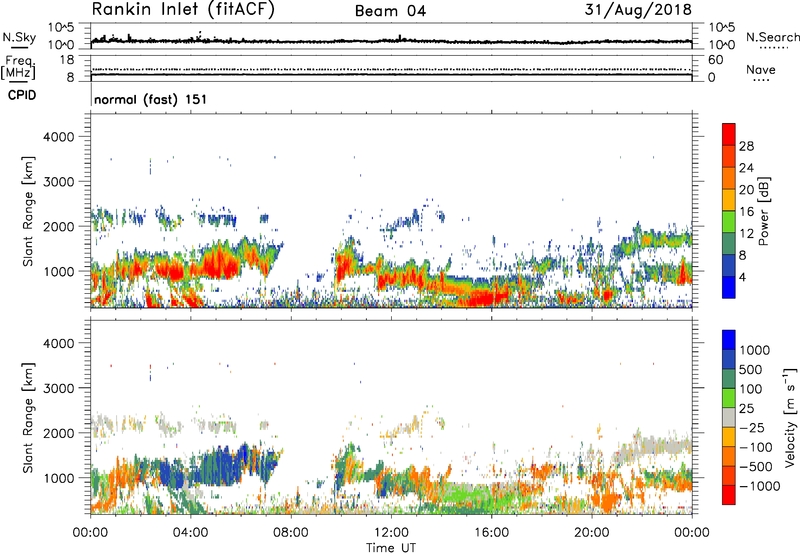Click the light green segment of velocity colorbar
800x554 pixels.
(x=729, y=398)
